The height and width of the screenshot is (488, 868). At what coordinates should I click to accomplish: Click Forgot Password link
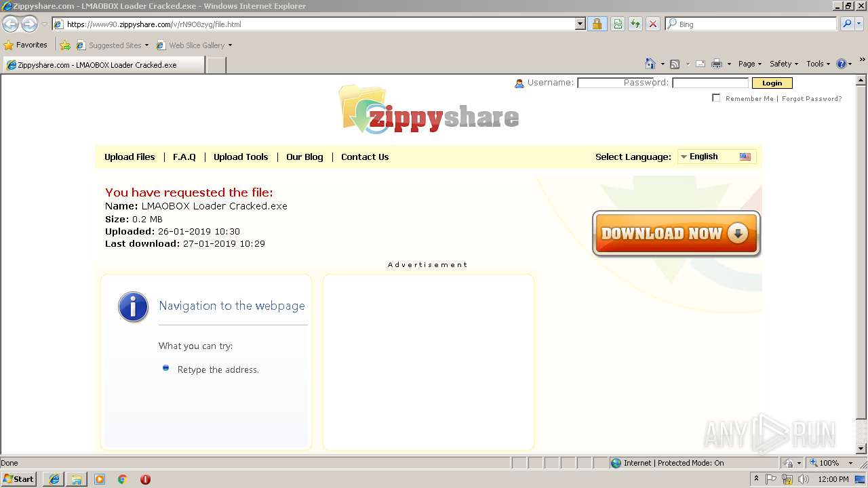point(812,98)
